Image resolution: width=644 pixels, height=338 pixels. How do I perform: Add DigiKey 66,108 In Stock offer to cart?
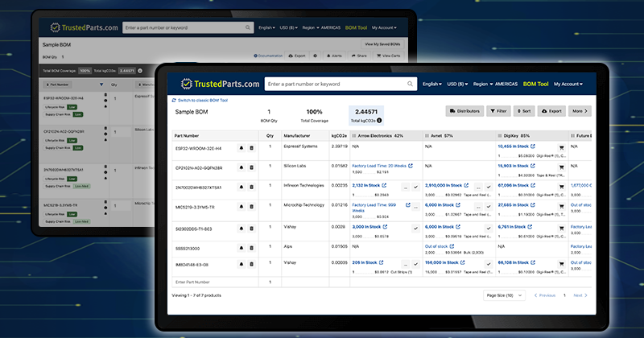tap(561, 264)
